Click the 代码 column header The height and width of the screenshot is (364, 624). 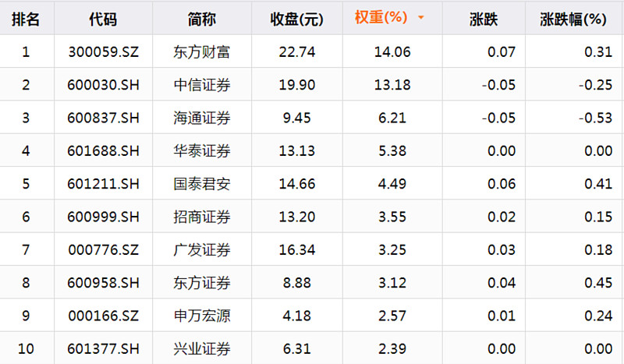[x=103, y=19]
